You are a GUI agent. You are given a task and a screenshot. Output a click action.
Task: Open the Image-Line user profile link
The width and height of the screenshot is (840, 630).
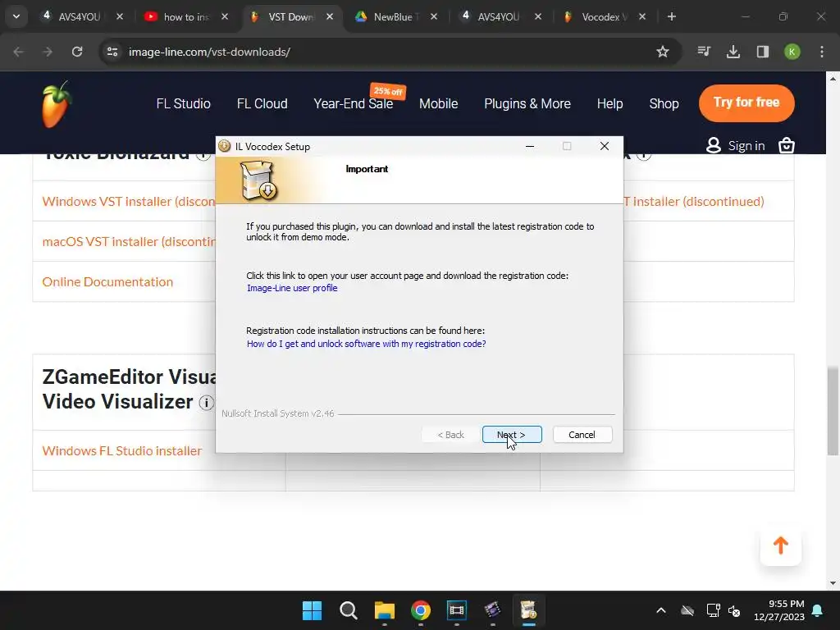pyautogui.click(x=292, y=288)
